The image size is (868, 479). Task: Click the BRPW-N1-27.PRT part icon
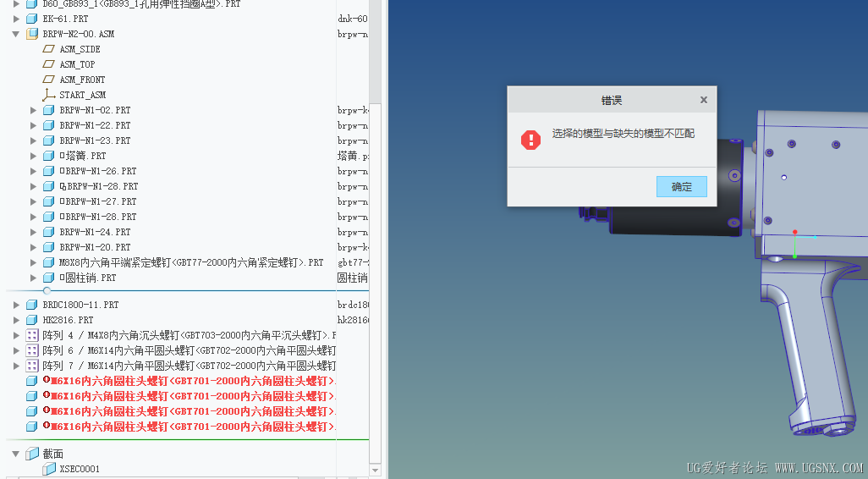[x=49, y=201]
